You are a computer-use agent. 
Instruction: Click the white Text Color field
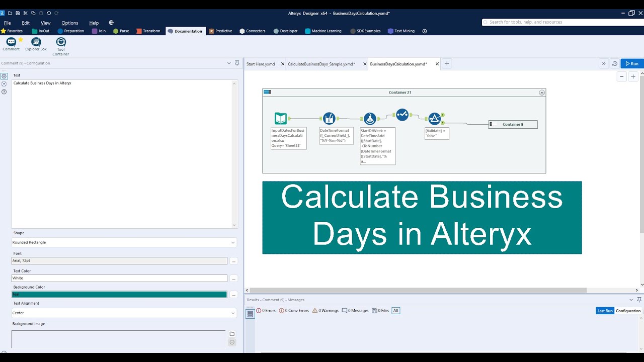[x=119, y=278]
